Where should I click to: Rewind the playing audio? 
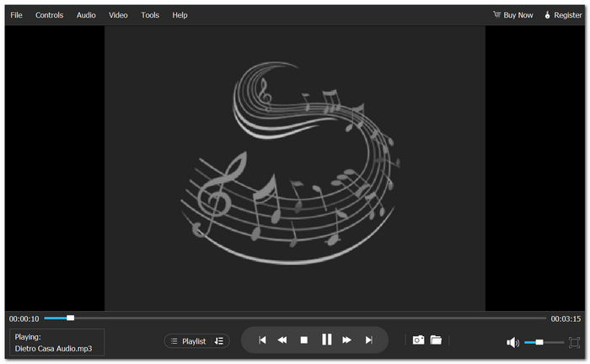282,340
